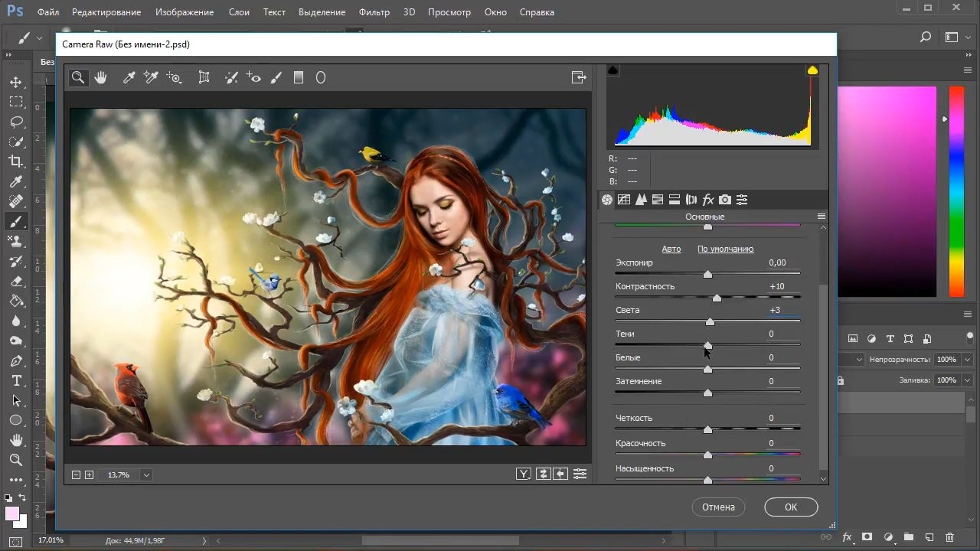Open the Tone Curve panel tab
This screenshot has height=551, width=980.
624,200
